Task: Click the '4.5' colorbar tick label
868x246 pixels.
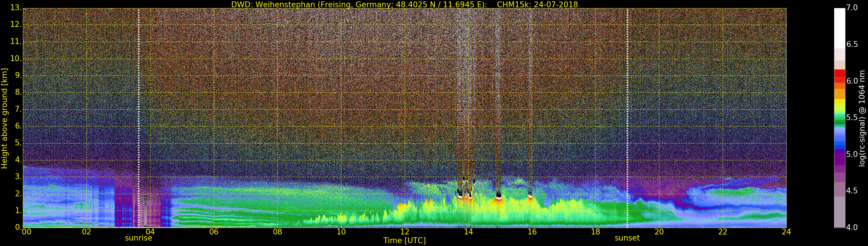Action: point(852,191)
